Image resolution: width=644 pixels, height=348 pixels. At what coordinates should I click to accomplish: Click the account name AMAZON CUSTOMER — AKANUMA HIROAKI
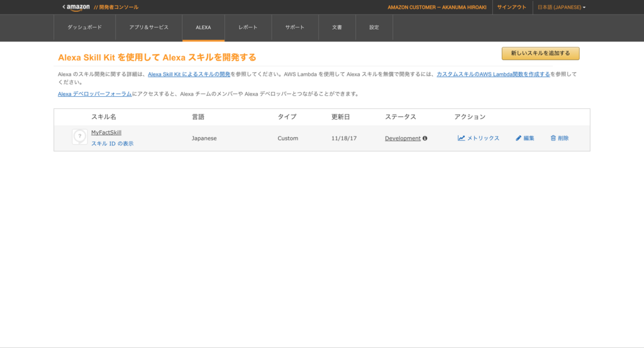tap(437, 8)
